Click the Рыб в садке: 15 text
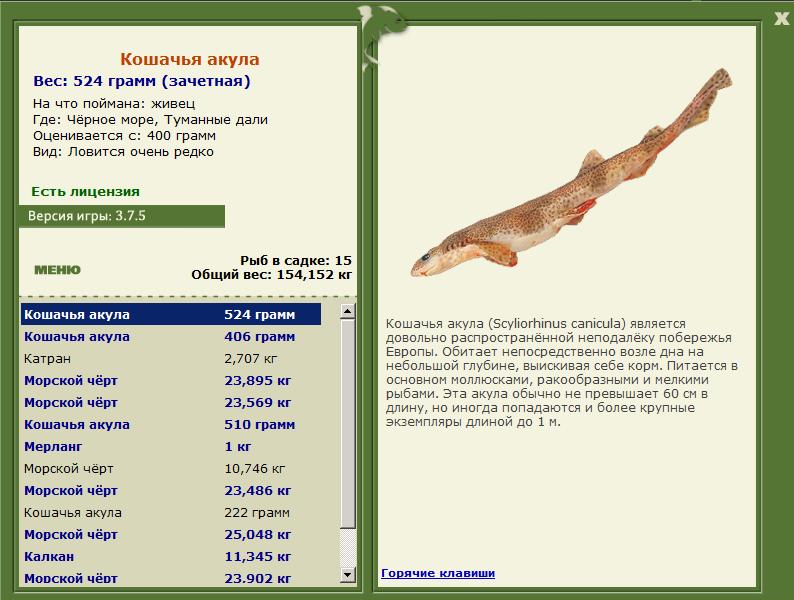The width and height of the screenshot is (794, 600). coord(296,261)
